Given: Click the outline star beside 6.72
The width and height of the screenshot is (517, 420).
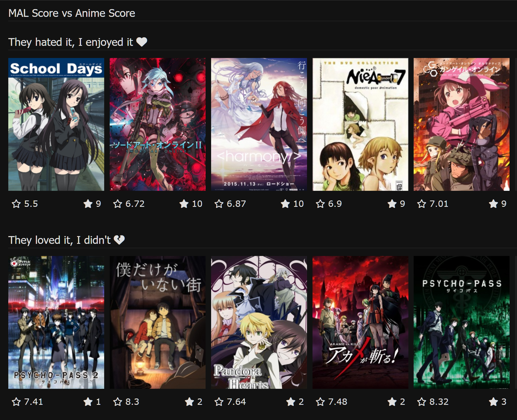Looking at the screenshot, I should [118, 204].
